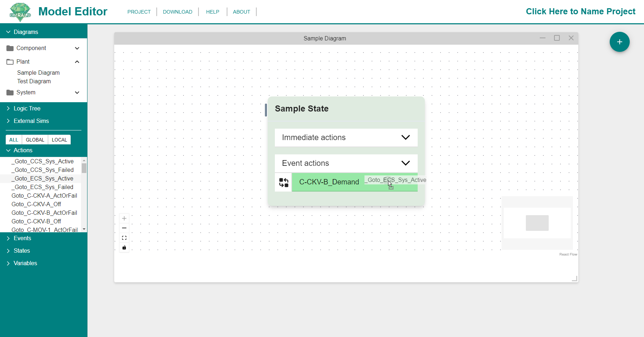Open the DOWNLOAD menu
Screen dimensions: 644x337
coord(177,12)
